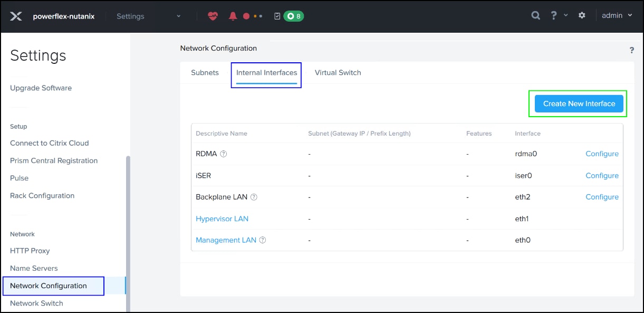Viewport: 644px width, 313px height.
Task: Open the Hypervisor LAN link
Action: [222, 219]
